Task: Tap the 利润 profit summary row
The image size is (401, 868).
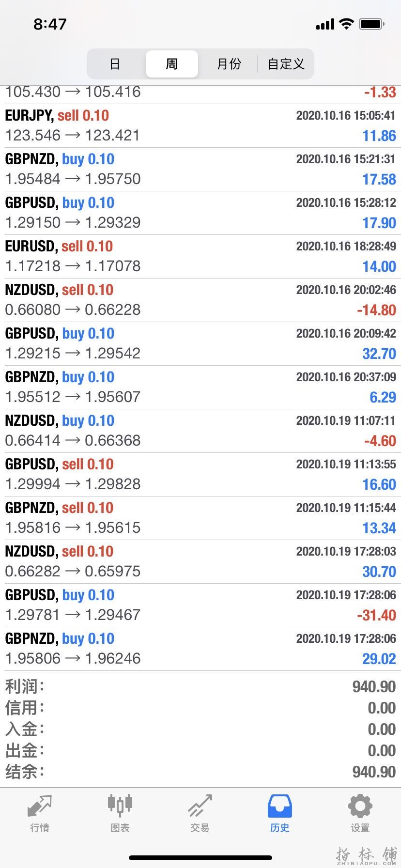Action: (200, 686)
